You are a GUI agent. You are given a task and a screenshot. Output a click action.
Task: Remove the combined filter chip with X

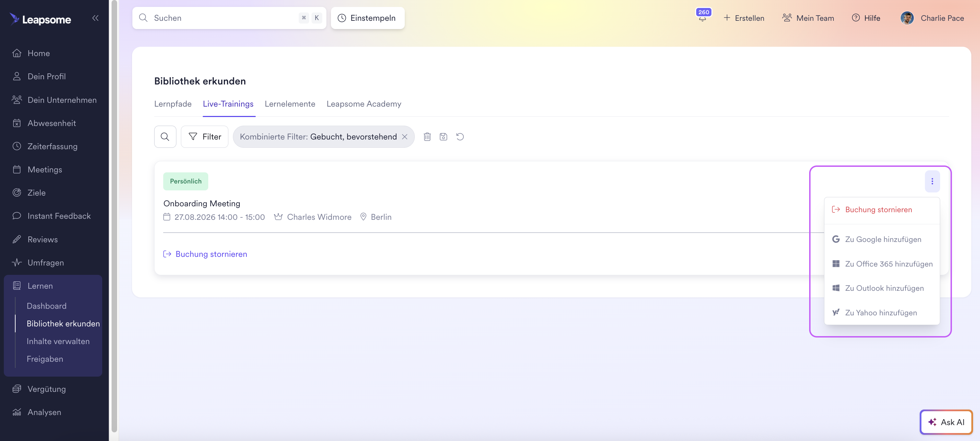click(405, 137)
